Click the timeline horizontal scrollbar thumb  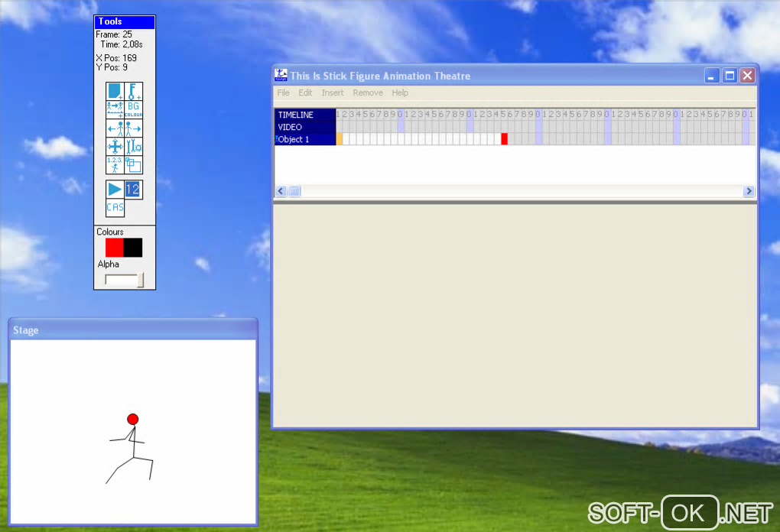[294, 191]
